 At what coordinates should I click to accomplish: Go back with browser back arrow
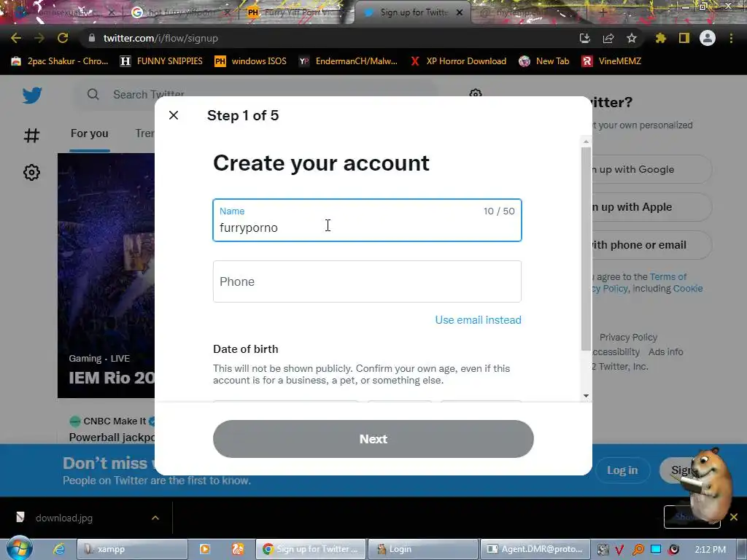[16, 38]
